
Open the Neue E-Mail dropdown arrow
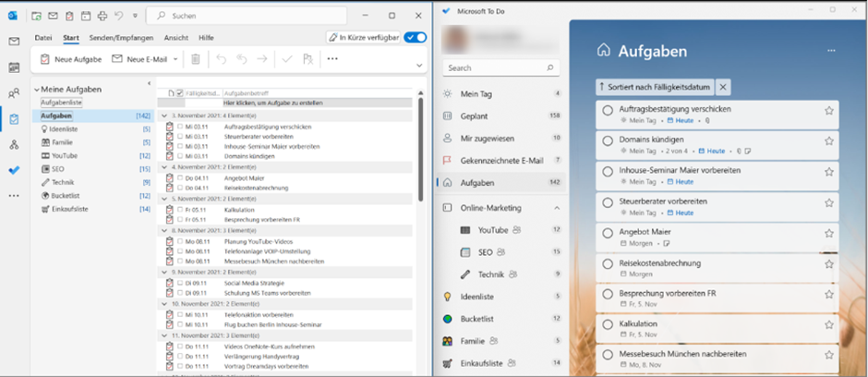[175, 59]
